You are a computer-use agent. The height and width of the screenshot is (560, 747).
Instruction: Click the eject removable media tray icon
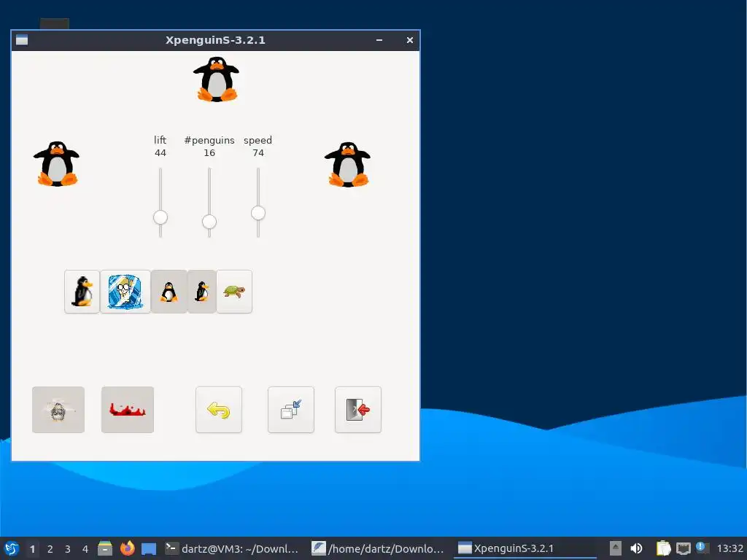coord(616,548)
